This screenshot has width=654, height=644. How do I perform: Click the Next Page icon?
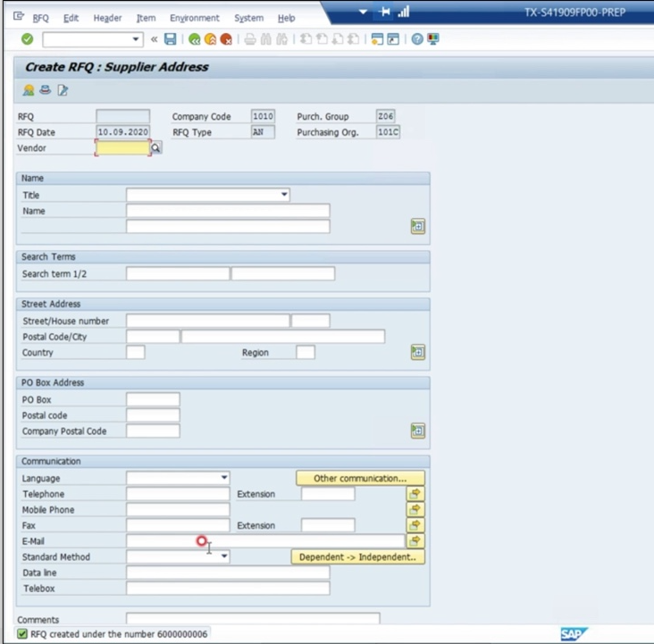click(x=338, y=39)
